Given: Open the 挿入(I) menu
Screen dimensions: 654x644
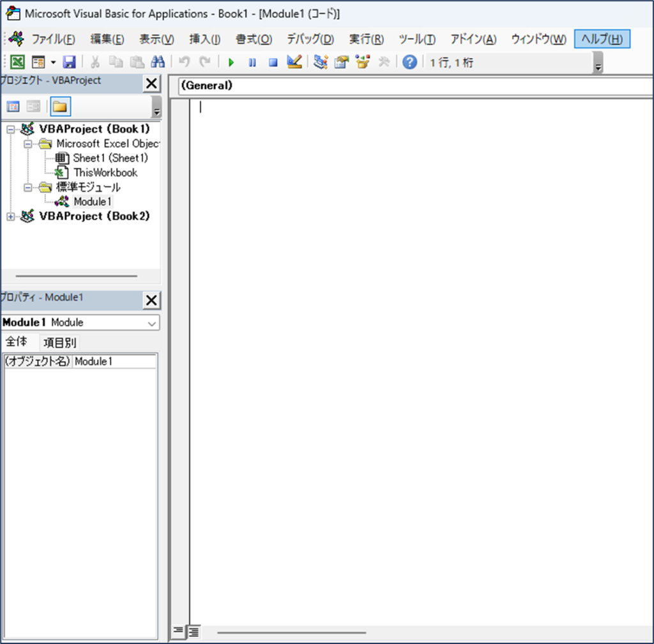Looking at the screenshot, I should click(x=205, y=39).
